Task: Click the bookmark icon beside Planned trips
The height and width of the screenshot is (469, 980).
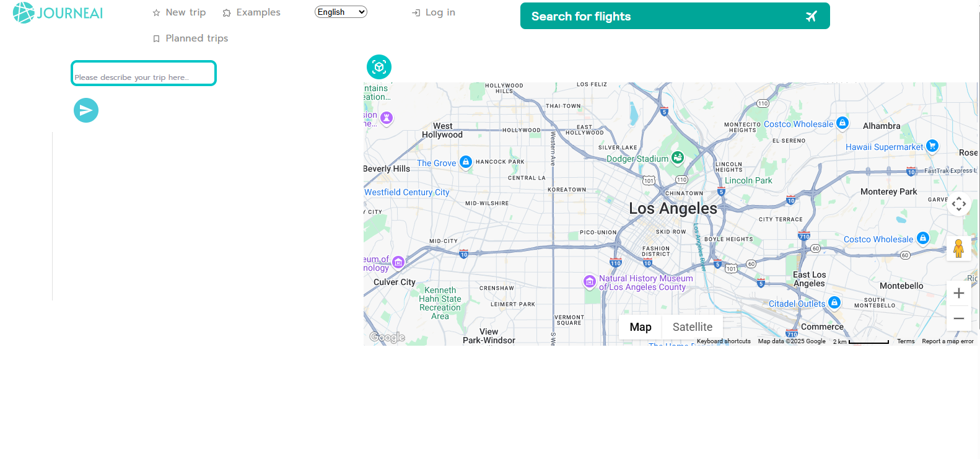Action: pyautogui.click(x=156, y=39)
